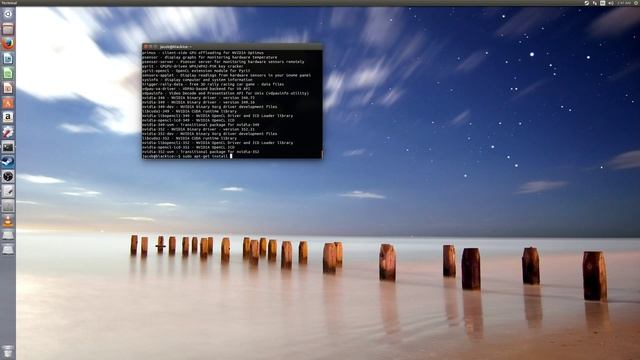Open the second mounted drive icon

click(8, 249)
